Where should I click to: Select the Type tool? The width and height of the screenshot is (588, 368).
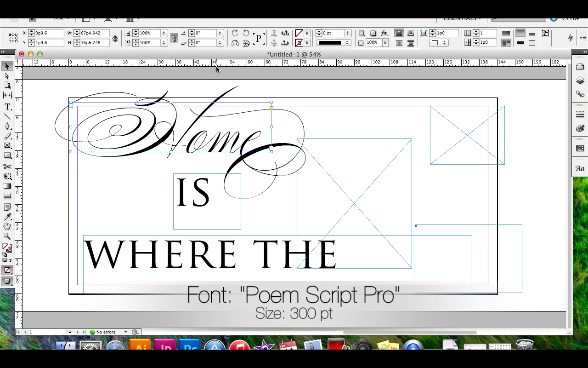pyautogui.click(x=7, y=107)
